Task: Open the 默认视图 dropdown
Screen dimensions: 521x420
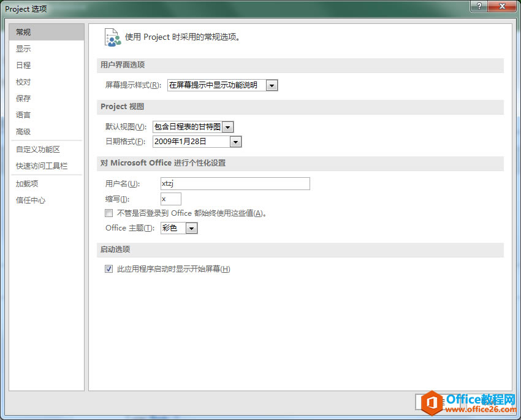Action: [229, 126]
